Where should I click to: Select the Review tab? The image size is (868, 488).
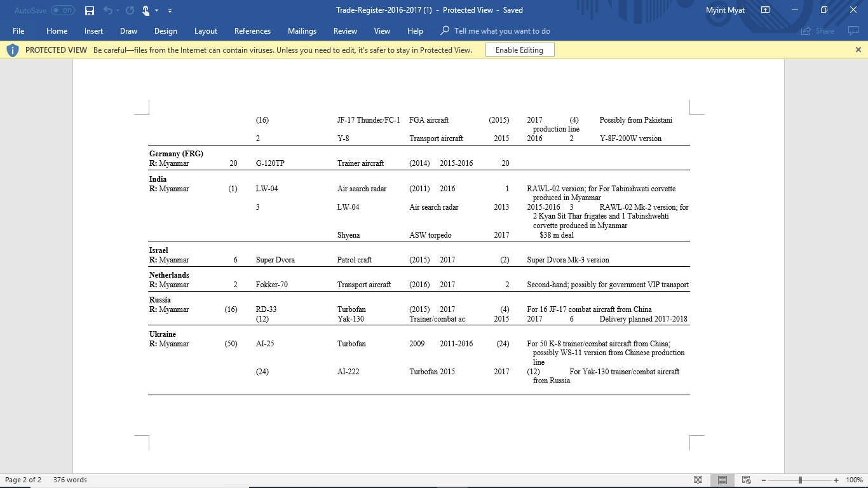[345, 30]
